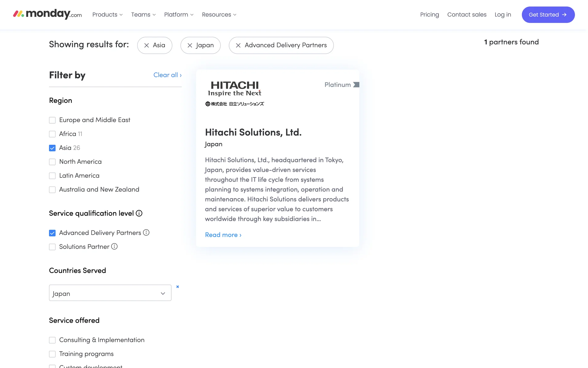Click info icon beside Service qualification level
The width and height of the screenshot is (588, 368).
[x=139, y=213]
